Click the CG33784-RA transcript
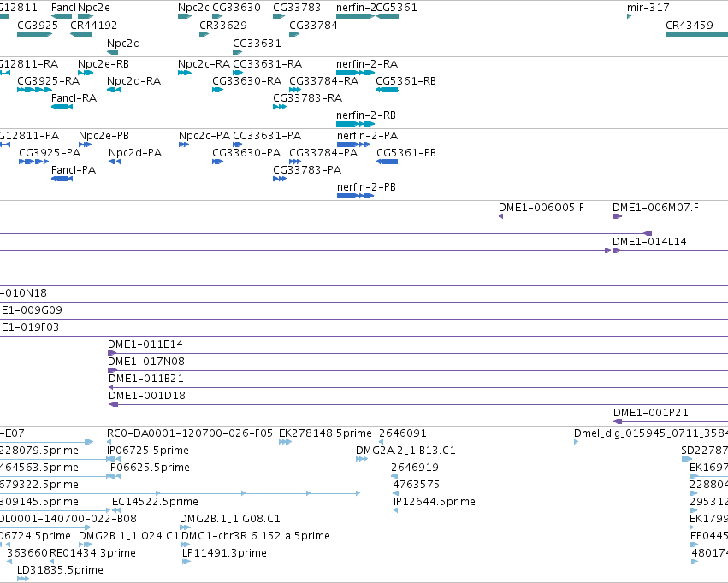728x583 pixels. coord(295,90)
